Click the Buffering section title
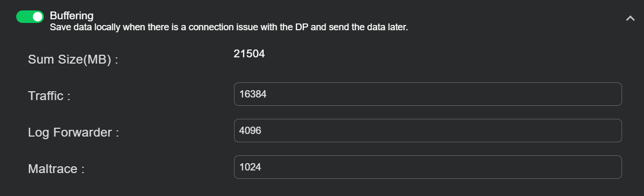The height and width of the screenshot is (196, 644). (x=72, y=16)
